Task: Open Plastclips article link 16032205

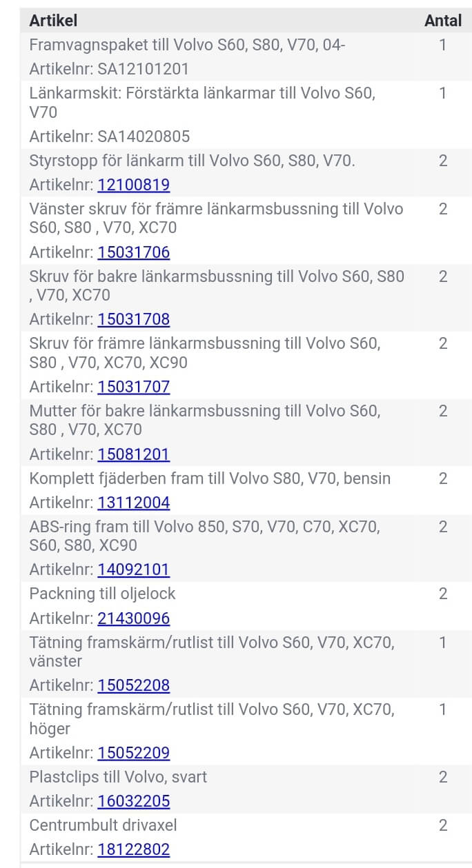Action: point(133,801)
